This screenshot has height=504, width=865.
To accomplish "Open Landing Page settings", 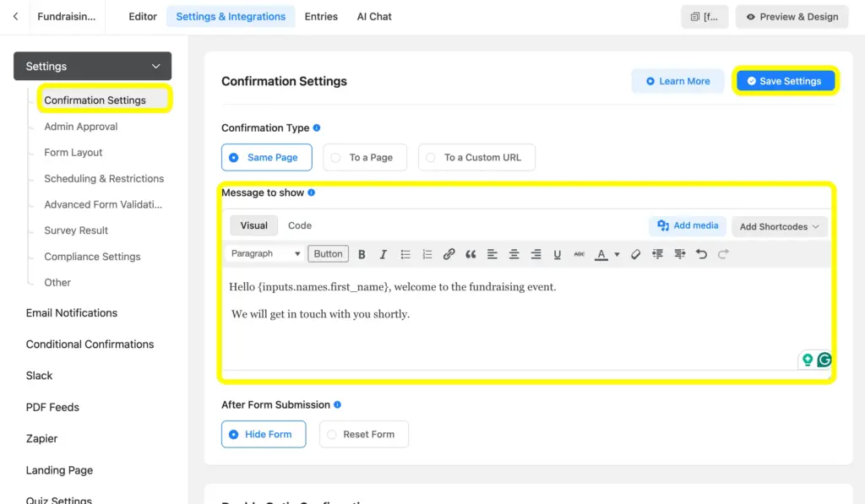I will [x=59, y=470].
